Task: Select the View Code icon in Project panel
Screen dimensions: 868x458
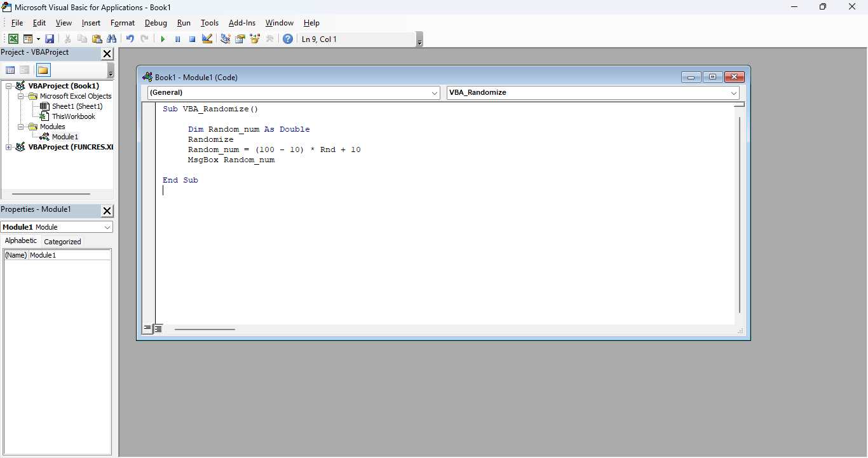Action: pos(10,70)
